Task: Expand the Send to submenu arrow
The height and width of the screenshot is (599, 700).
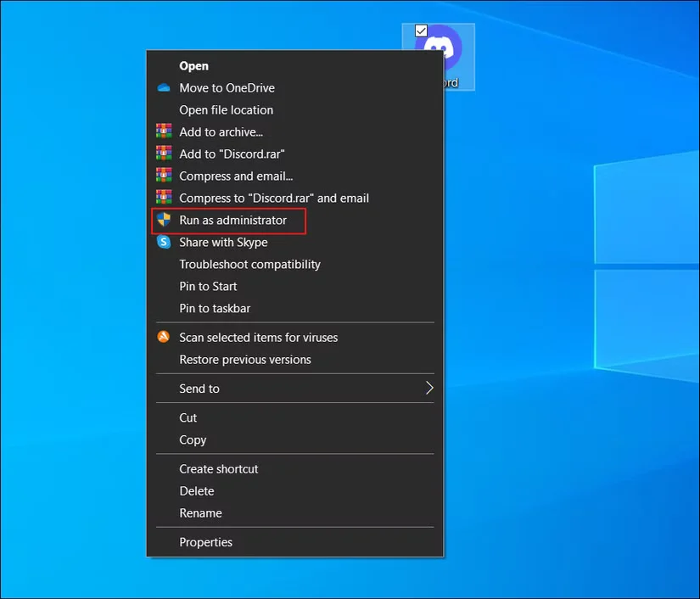Action: (428, 389)
